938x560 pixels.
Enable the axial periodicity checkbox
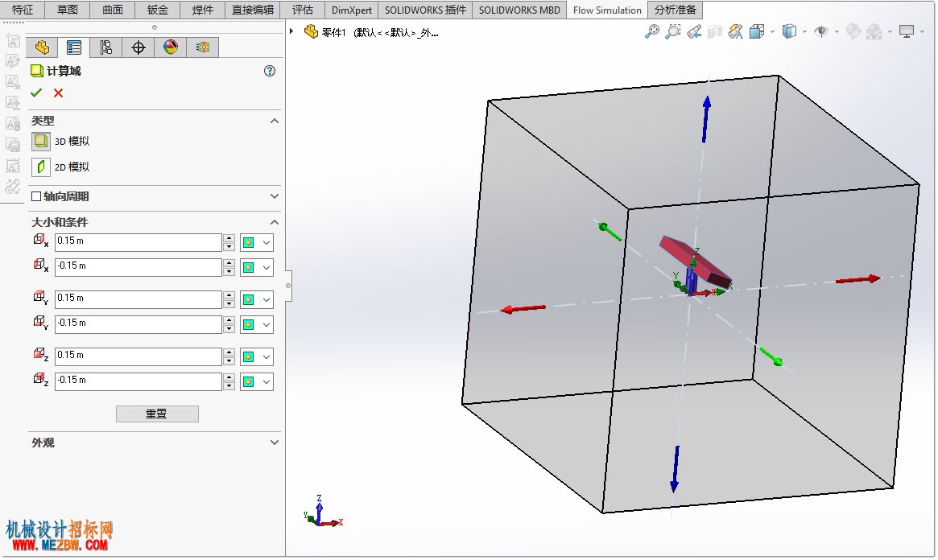pos(36,196)
